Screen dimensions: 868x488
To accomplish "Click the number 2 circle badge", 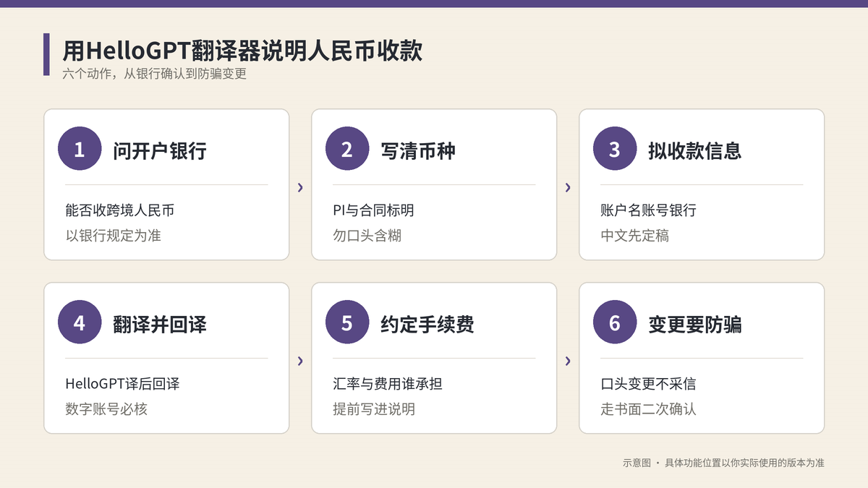I will (x=347, y=150).
